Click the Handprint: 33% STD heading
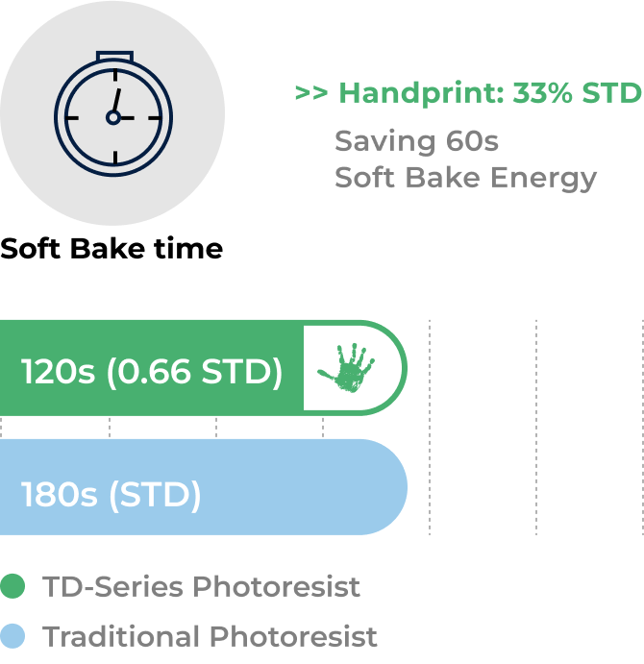 490,93
